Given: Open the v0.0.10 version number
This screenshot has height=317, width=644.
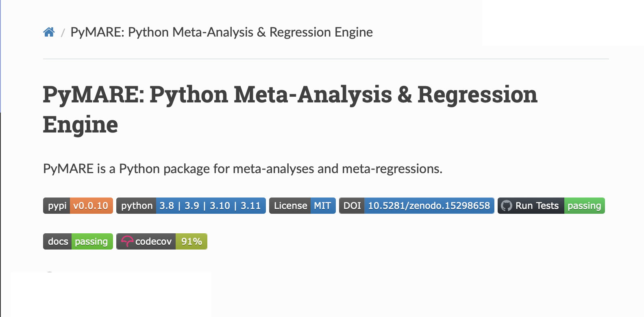Looking at the screenshot, I should [x=91, y=206].
